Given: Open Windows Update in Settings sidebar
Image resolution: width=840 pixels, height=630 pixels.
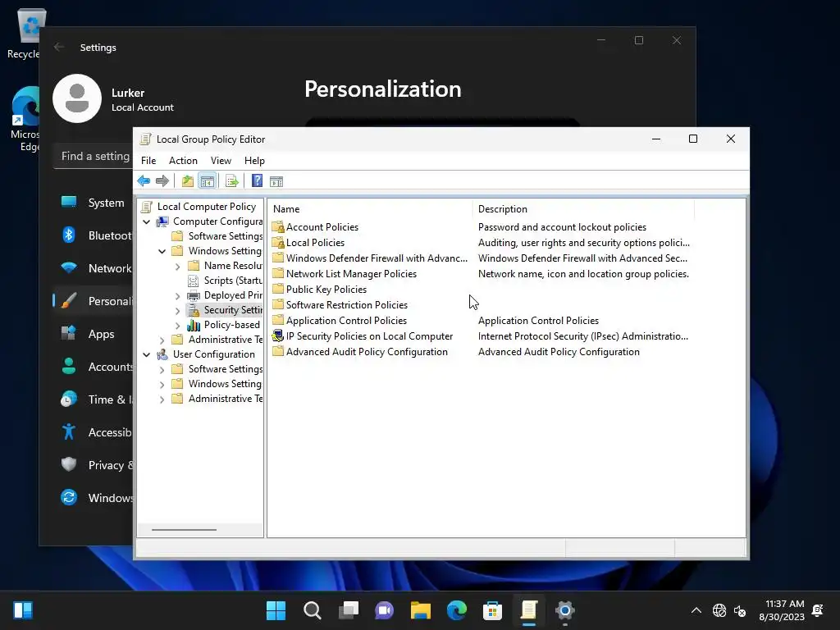Looking at the screenshot, I should point(92,498).
